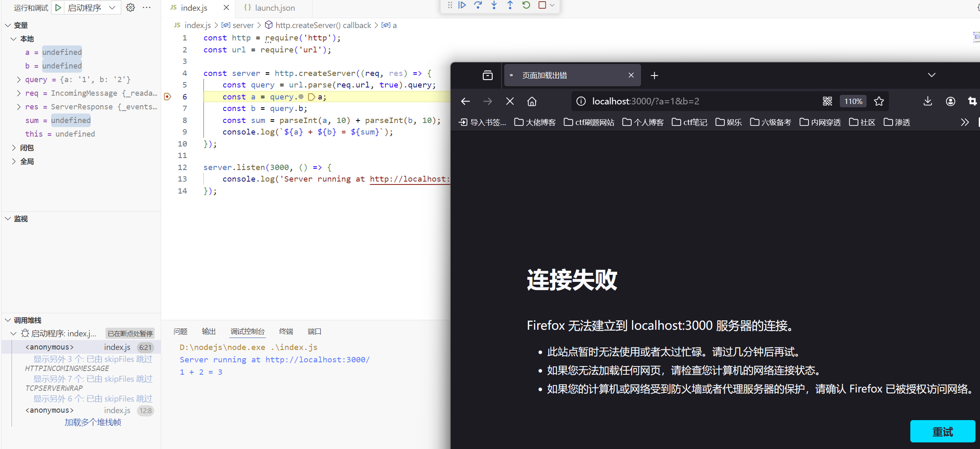Open Firefox list all tabs chevron

pyautogui.click(x=931, y=75)
